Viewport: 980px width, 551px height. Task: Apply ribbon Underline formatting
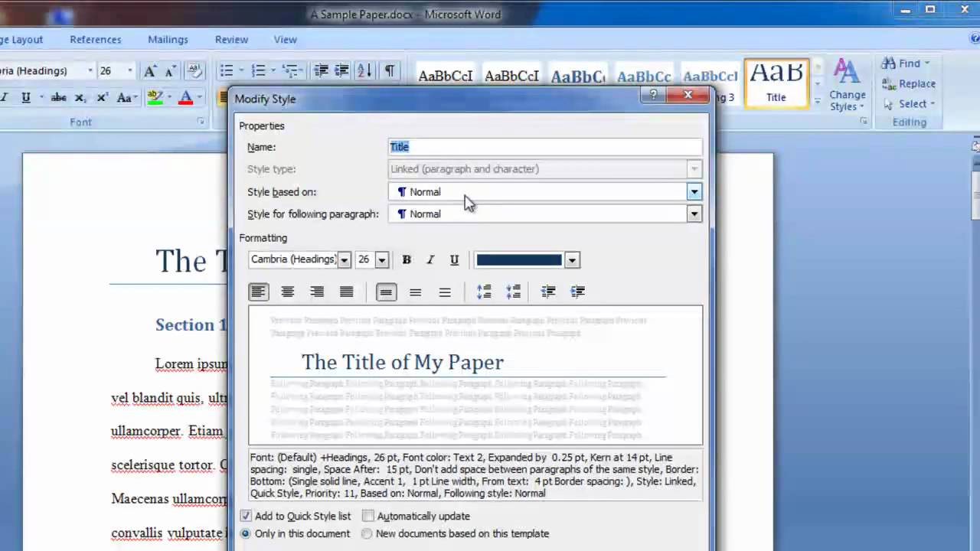coord(26,97)
